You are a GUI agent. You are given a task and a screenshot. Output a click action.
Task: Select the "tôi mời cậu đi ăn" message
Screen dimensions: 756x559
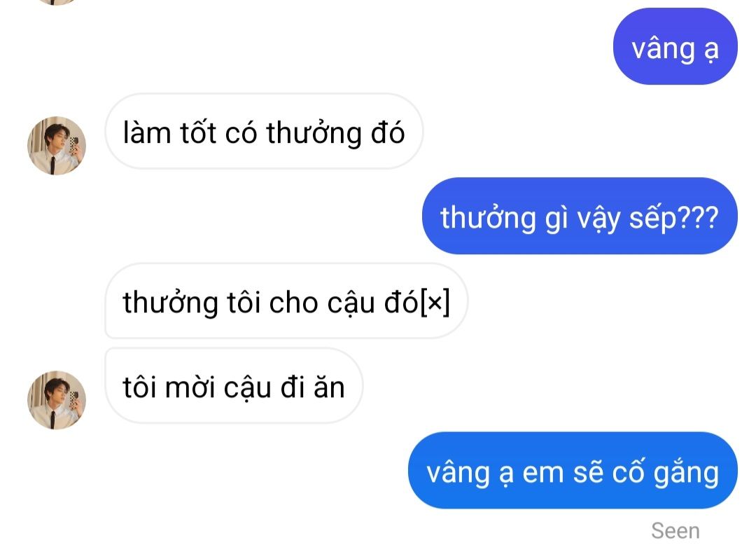pos(234,386)
